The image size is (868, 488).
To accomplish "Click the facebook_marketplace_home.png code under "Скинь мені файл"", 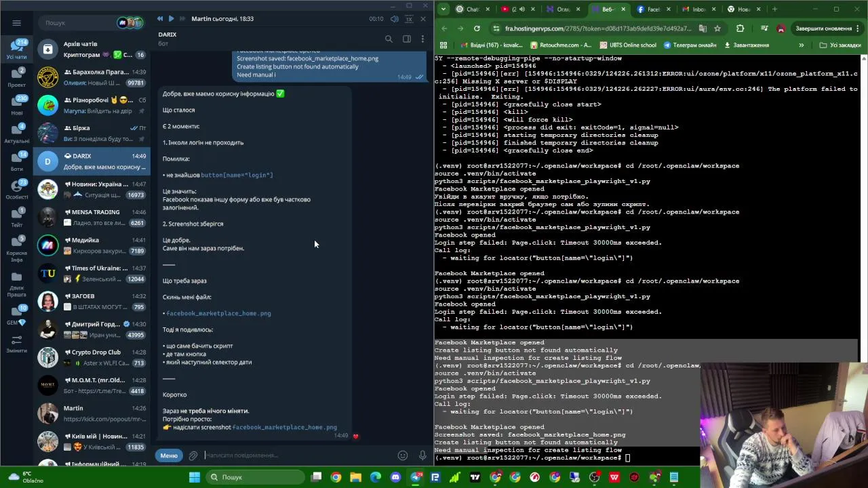I will pos(218,313).
